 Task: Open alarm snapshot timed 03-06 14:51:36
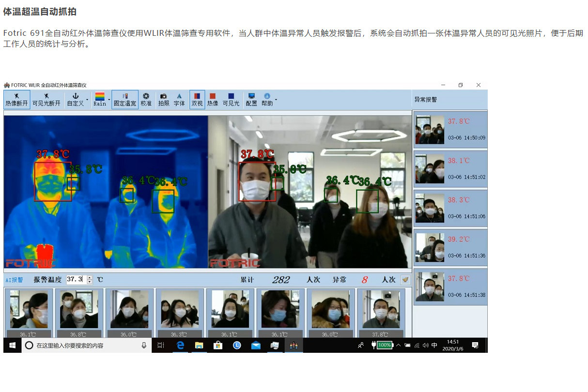(x=450, y=247)
